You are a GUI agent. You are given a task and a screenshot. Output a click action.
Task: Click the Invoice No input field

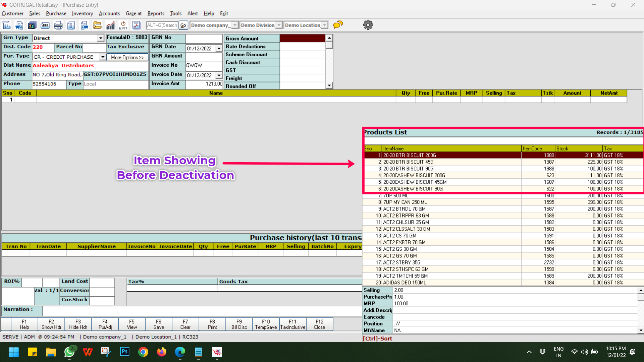[x=204, y=65]
